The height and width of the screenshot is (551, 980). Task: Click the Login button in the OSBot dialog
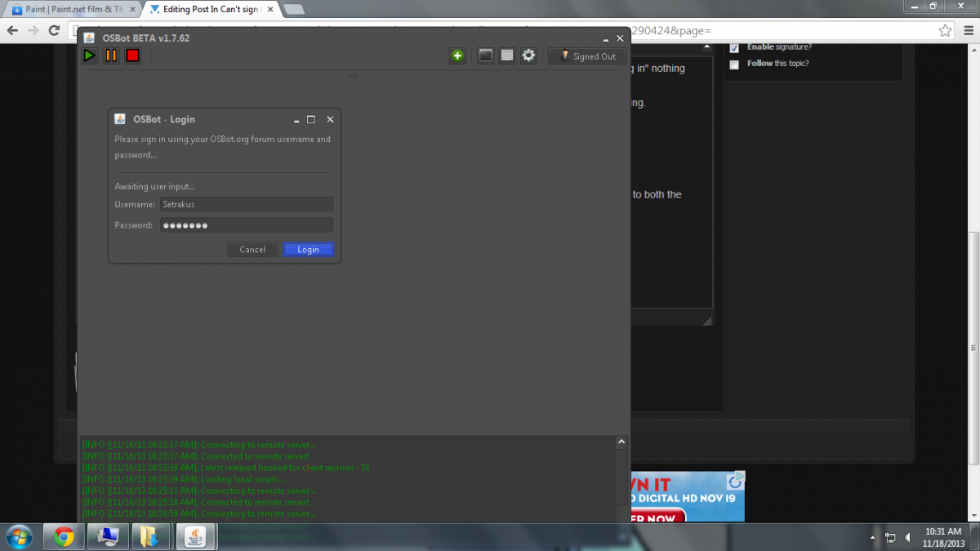(308, 250)
